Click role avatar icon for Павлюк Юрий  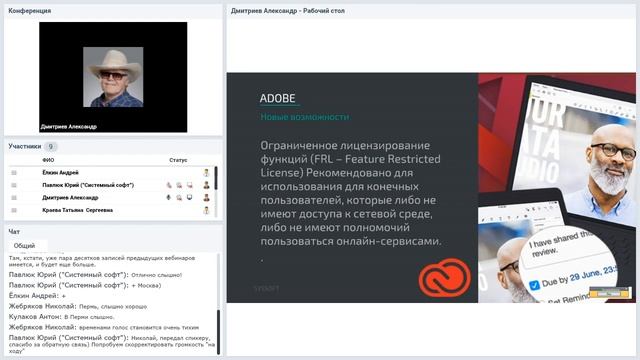(207, 185)
